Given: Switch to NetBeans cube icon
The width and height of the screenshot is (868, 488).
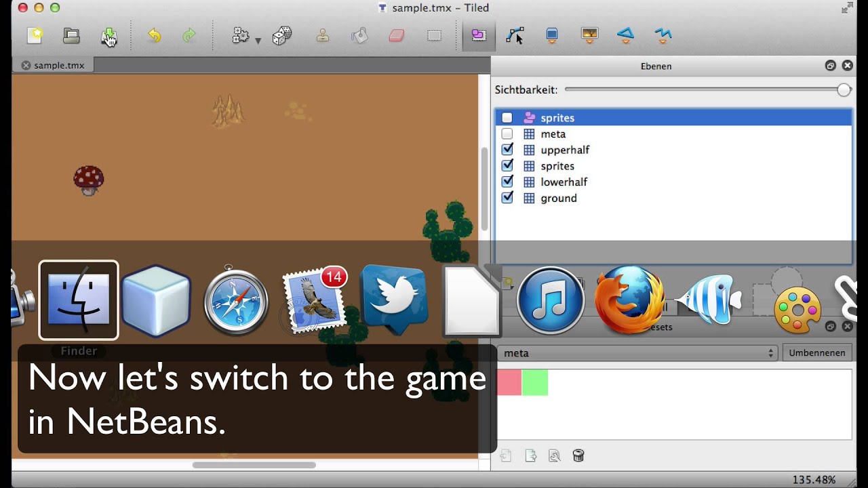Looking at the screenshot, I should pos(157,300).
